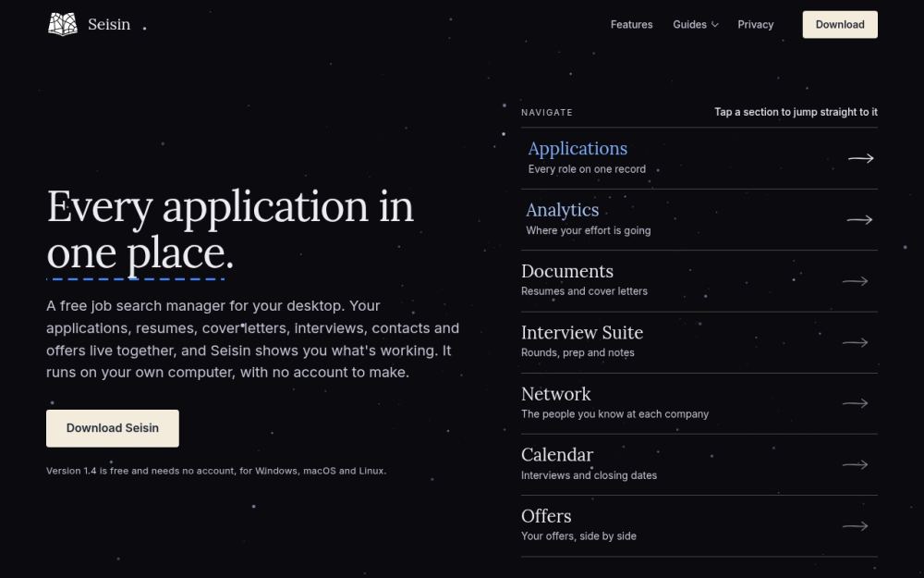This screenshot has width=924, height=578.
Task: Open the Features page in the top navigation
Action: point(631,25)
